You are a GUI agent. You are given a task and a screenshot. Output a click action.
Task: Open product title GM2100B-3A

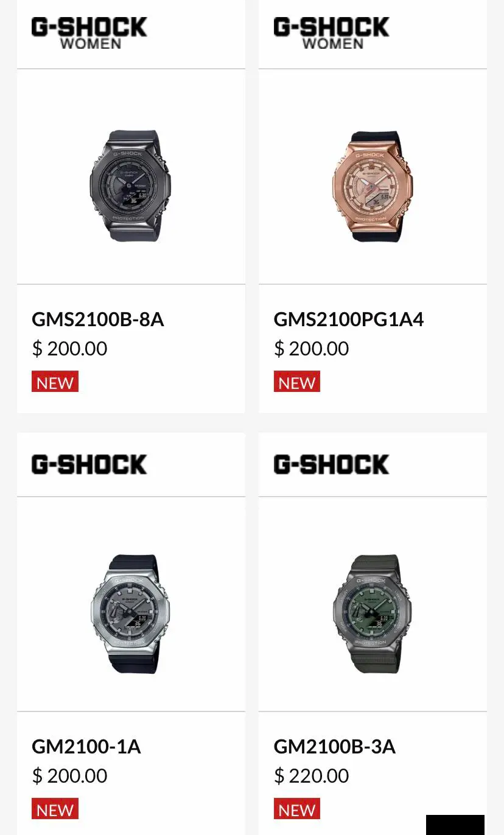335,746
